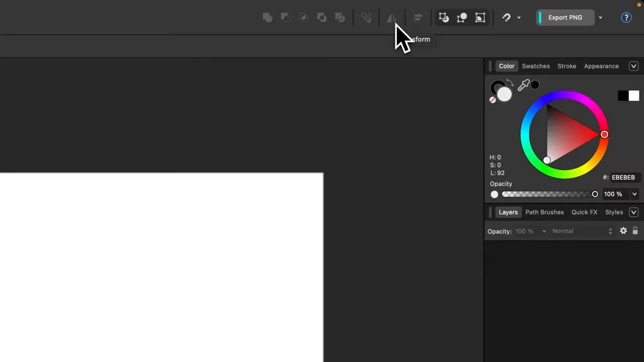Click the second boolean shape icon beside union
This screenshot has height=362, width=644.
click(x=286, y=18)
